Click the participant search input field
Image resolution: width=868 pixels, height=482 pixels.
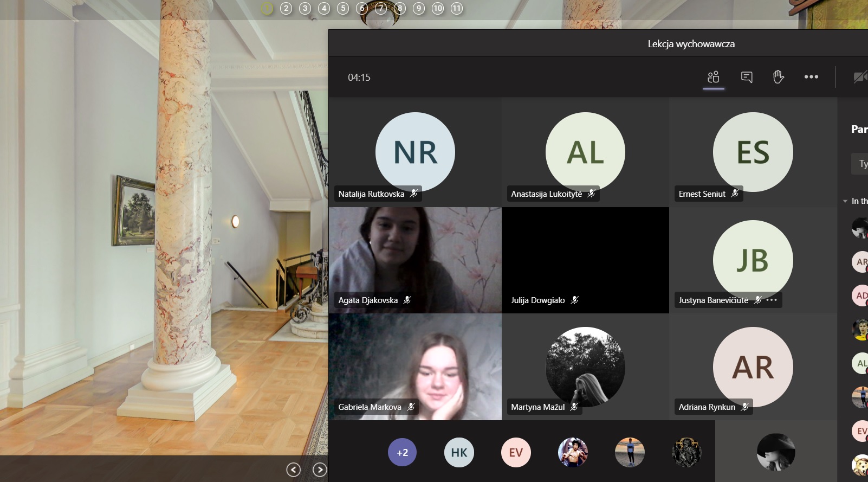861,164
